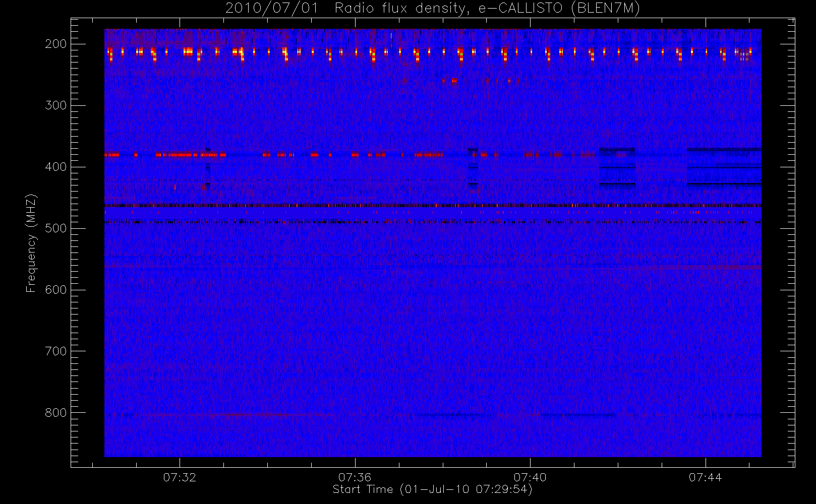Image resolution: width=816 pixels, height=504 pixels.
Task: Select the 300 frequency tick label
Action: point(56,105)
